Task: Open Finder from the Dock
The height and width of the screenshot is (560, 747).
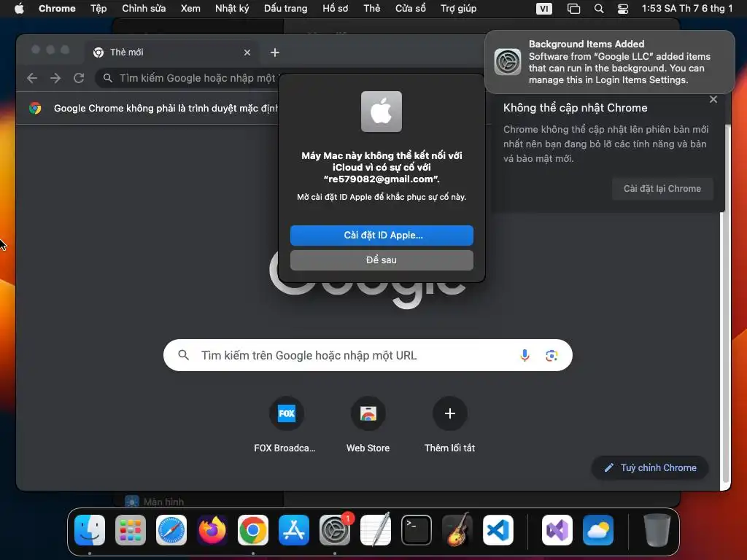Action: click(90, 530)
